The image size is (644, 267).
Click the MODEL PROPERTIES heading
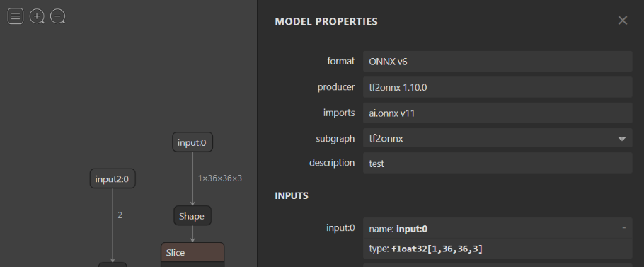pos(326,21)
